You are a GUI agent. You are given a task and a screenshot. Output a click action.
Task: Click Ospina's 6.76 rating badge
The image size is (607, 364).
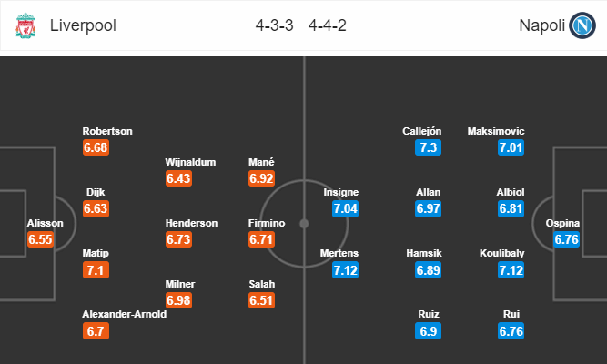[567, 239]
